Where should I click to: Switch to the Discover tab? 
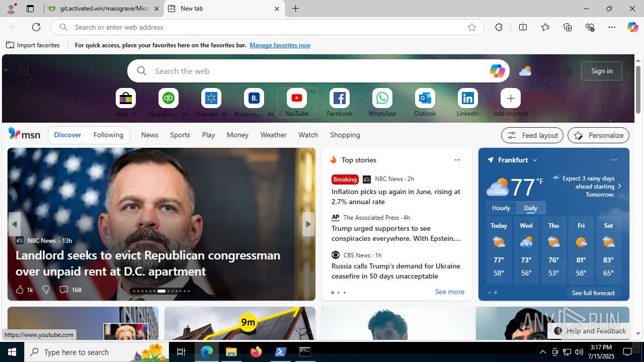pyautogui.click(x=67, y=135)
